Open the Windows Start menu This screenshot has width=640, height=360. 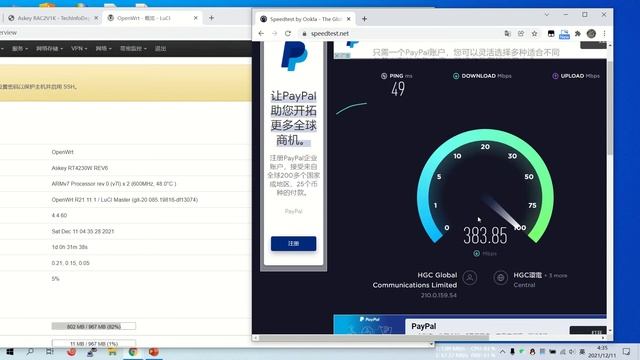pos(10,352)
